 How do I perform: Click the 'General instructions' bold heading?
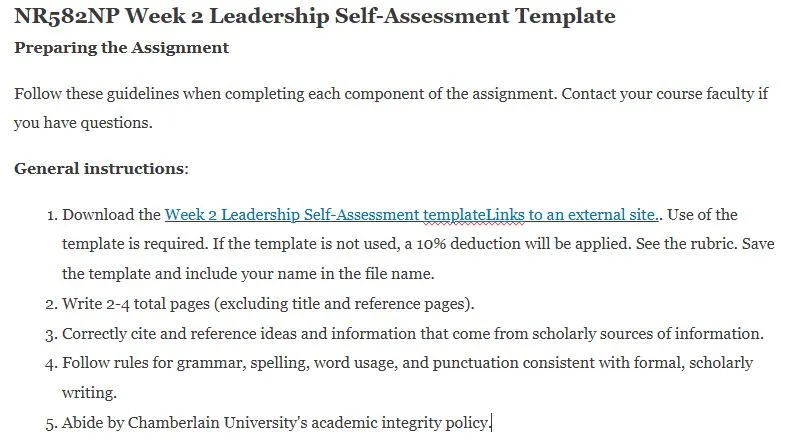pos(99,169)
